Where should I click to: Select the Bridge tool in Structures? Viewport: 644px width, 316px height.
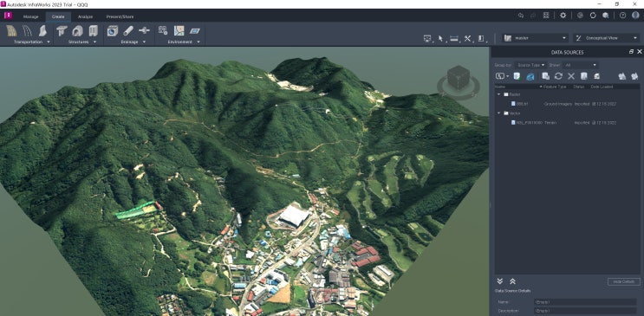coord(62,31)
